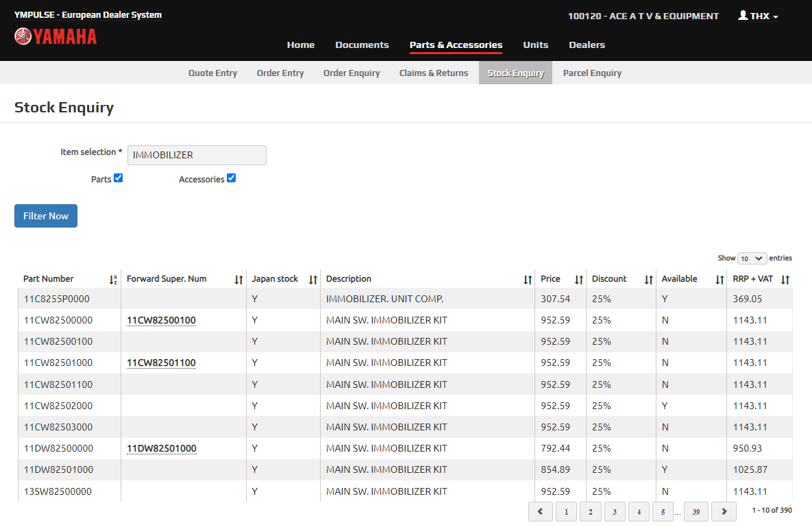Sort by Price column icon
The image size is (812, 527).
(578, 280)
